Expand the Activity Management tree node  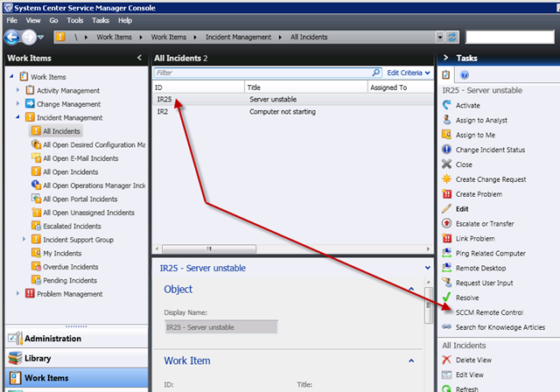click(18, 91)
